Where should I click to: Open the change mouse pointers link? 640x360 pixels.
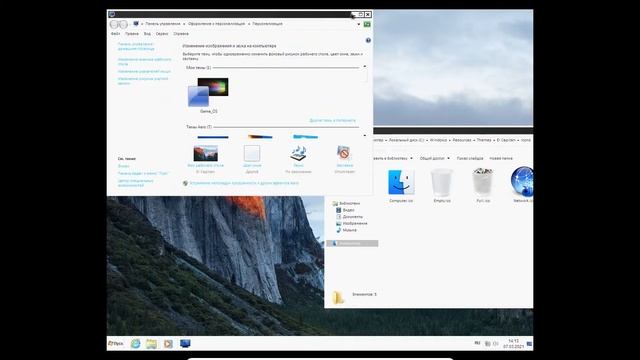click(144, 71)
